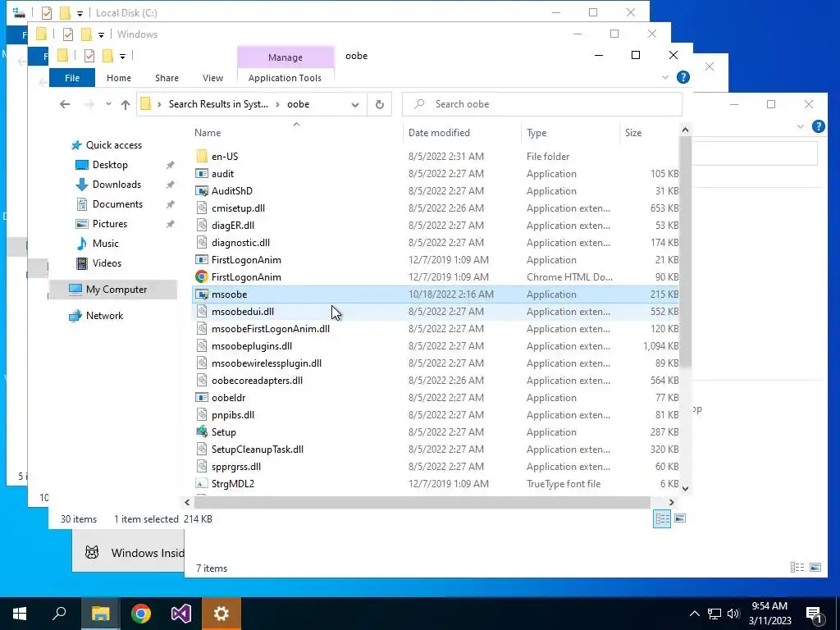Open Chrome from the taskbar
This screenshot has height=630, width=840.
pos(141,614)
